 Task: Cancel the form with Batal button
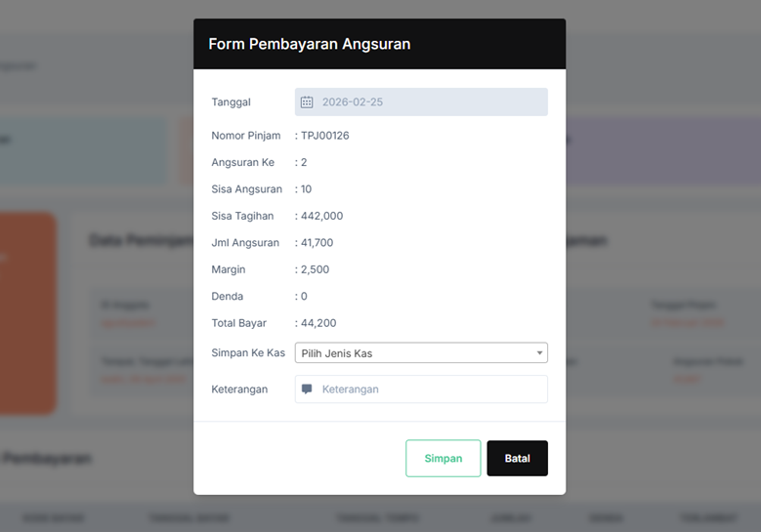[517, 458]
